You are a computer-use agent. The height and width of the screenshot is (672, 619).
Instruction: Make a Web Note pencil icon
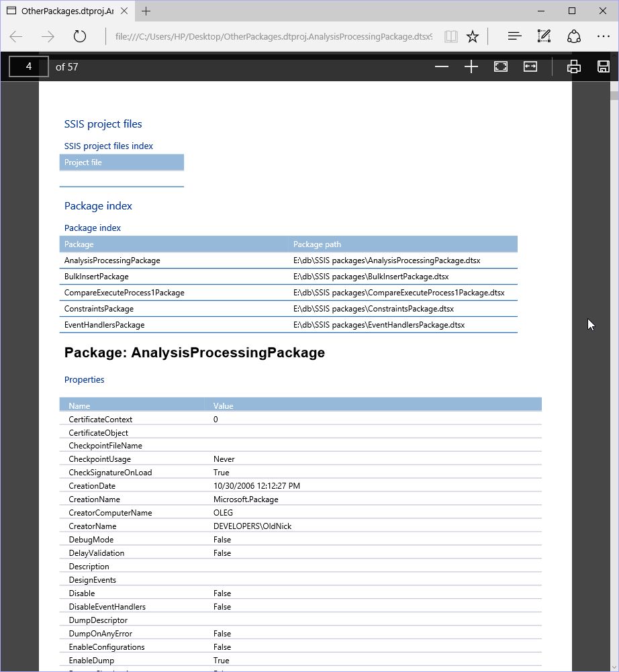tap(544, 36)
